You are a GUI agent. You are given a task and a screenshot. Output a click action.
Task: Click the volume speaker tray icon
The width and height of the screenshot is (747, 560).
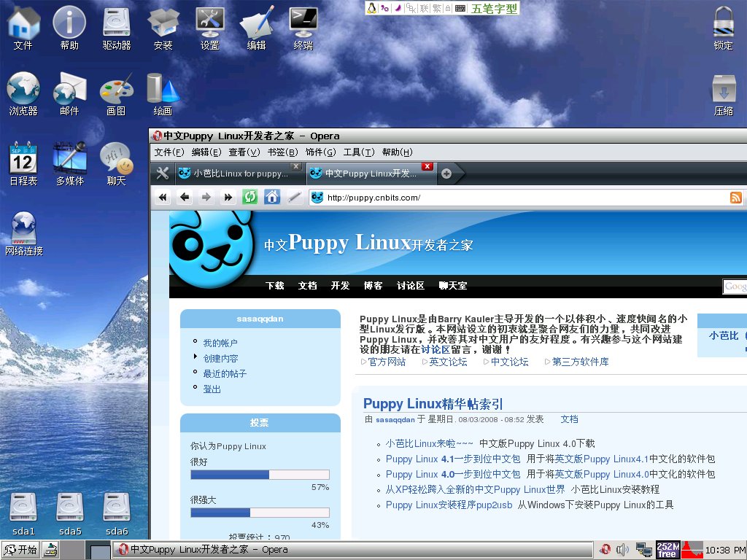click(x=622, y=550)
